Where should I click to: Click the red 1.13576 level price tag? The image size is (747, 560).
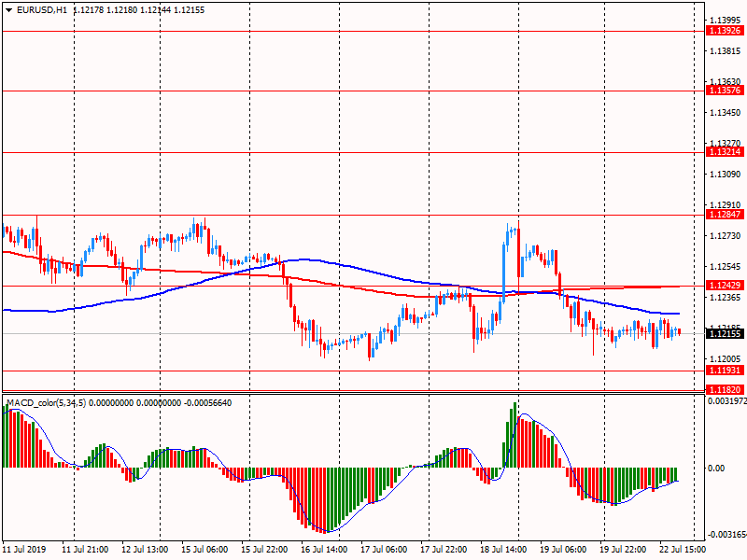(725, 90)
